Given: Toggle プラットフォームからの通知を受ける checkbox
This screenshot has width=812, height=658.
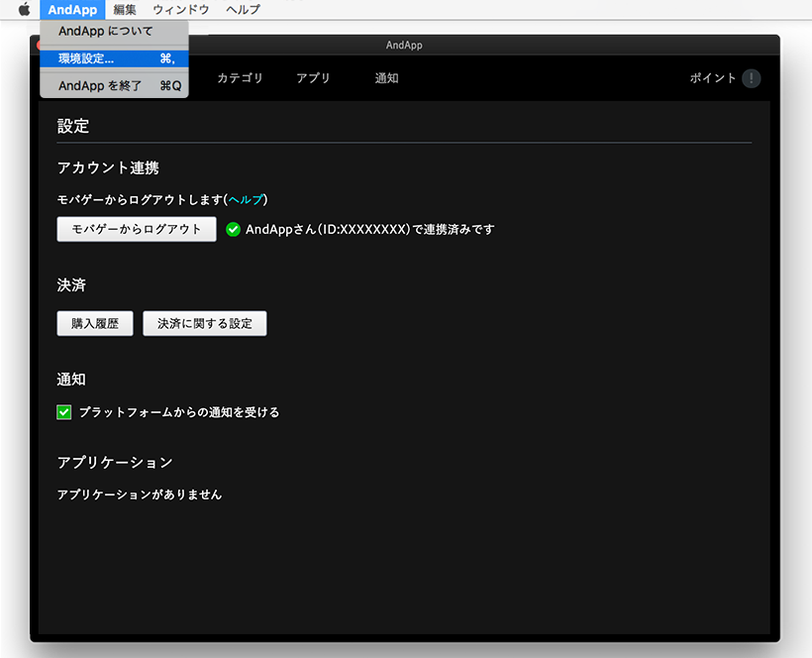Looking at the screenshot, I should point(64,412).
